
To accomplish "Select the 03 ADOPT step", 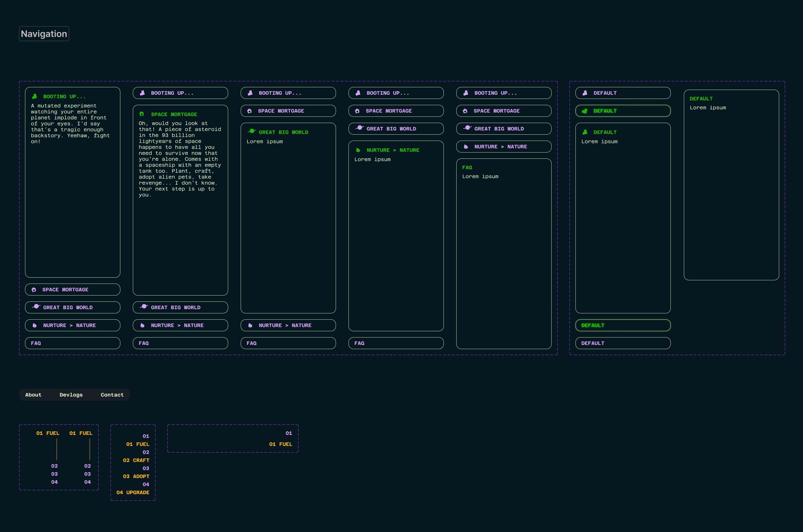I will click(136, 476).
